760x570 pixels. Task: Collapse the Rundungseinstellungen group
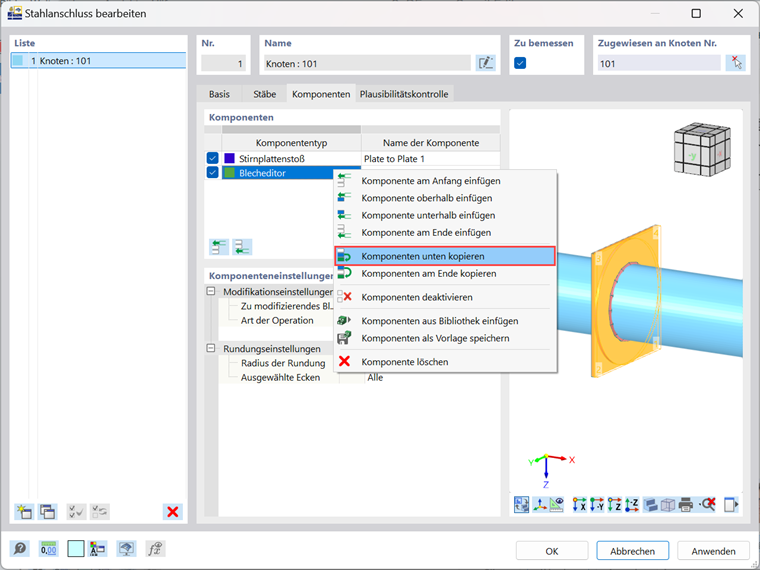click(x=211, y=348)
